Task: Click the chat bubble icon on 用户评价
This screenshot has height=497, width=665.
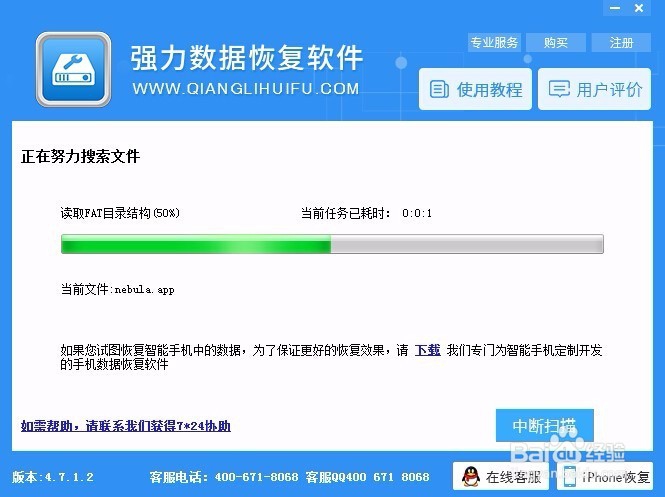Action: pos(559,89)
